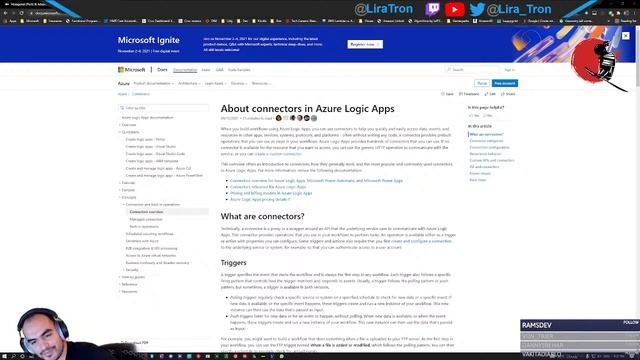
Task: Collapse Connectors and built-in operations node
Action: [x=152, y=204]
